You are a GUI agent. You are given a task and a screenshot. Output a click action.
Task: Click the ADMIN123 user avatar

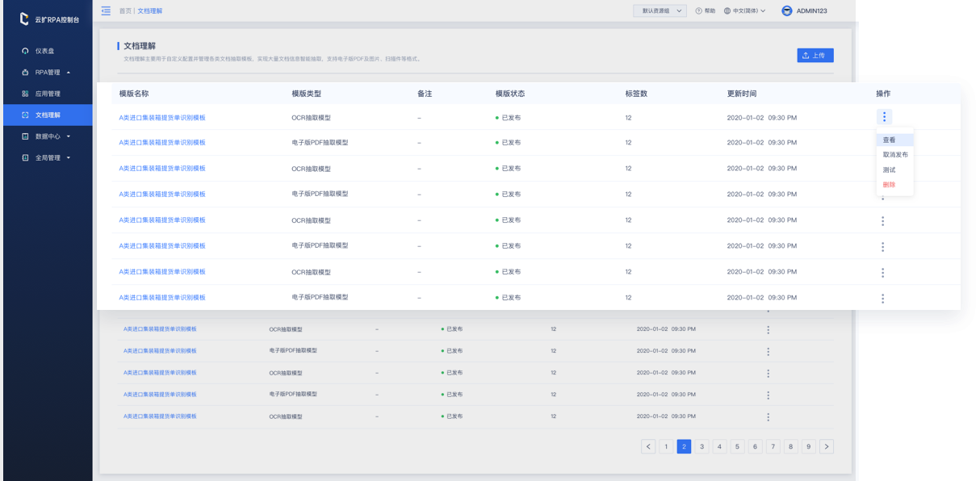tap(787, 10)
